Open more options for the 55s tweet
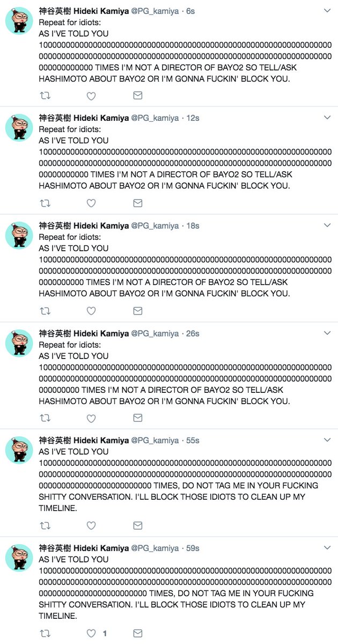 (328, 440)
